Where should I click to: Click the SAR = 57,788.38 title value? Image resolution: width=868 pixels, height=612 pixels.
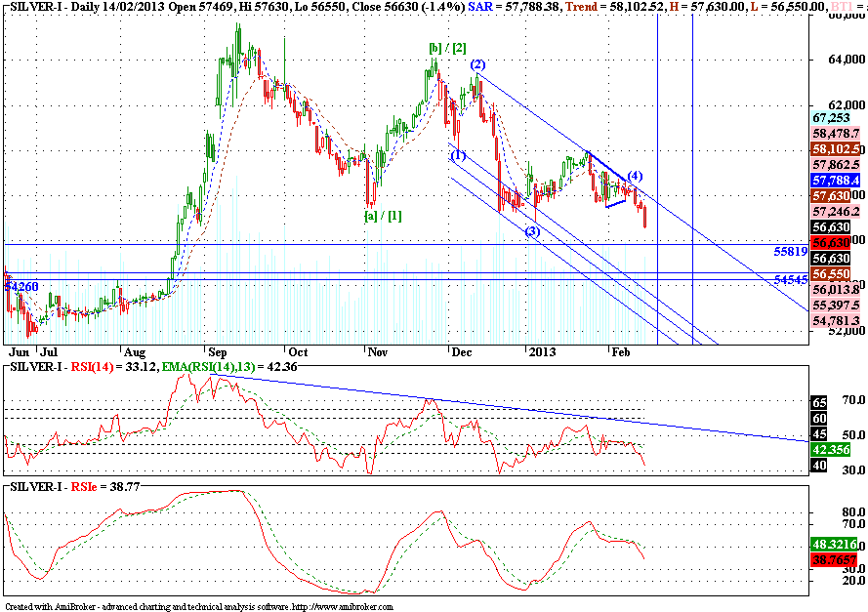tap(515, 7)
